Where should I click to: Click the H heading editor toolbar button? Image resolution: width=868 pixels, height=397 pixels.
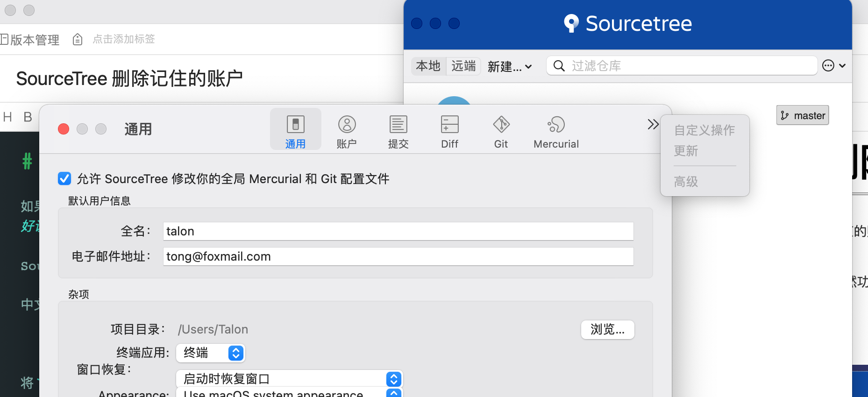coord(7,117)
